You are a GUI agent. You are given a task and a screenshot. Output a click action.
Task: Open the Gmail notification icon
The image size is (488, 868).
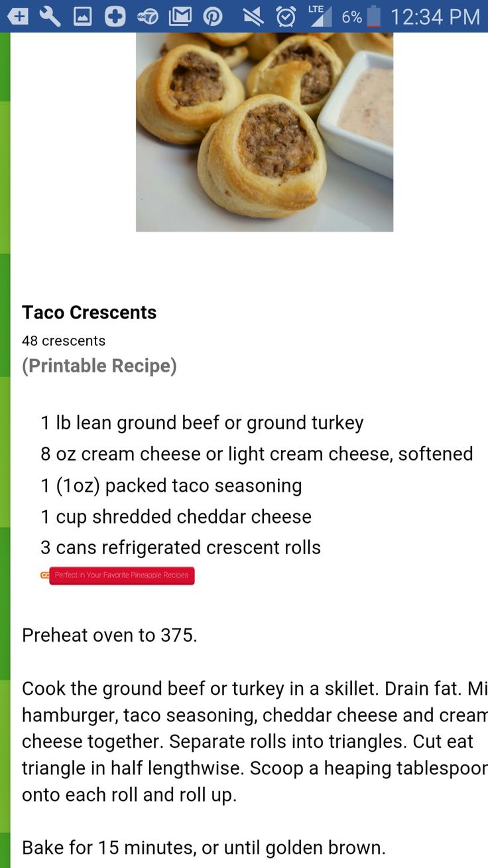click(180, 16)
